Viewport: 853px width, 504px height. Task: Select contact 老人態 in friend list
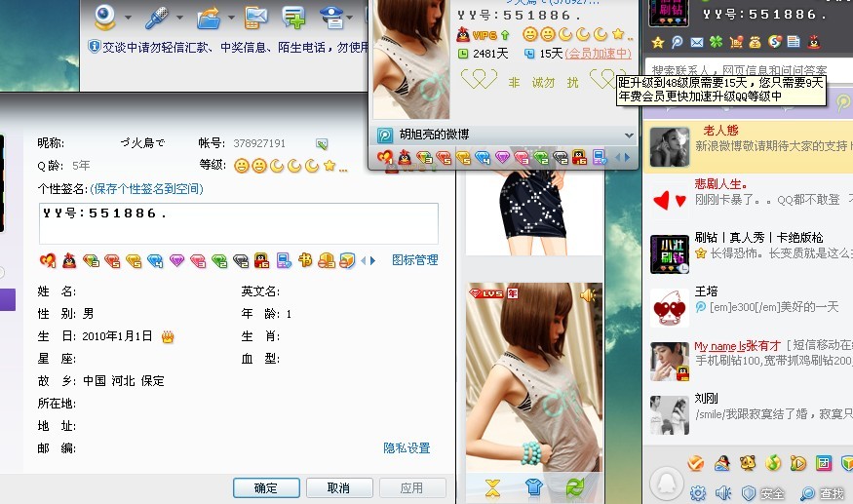[748, 146]
